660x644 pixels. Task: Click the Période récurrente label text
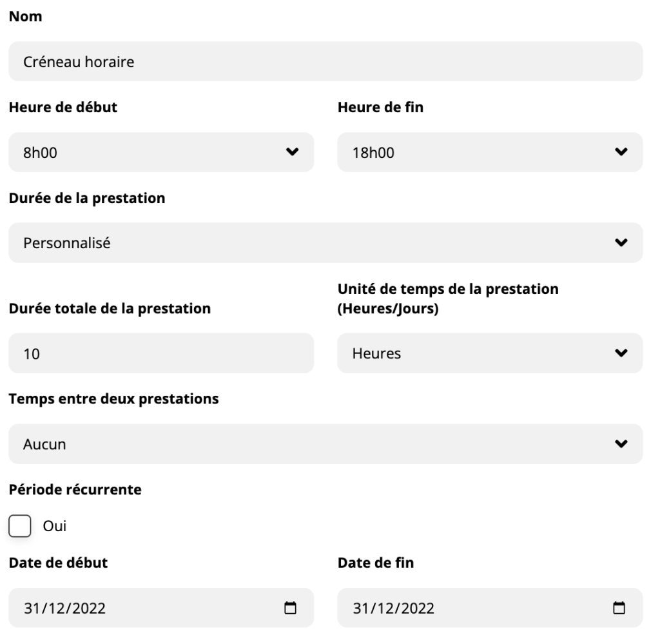click(x=75, y=489)
